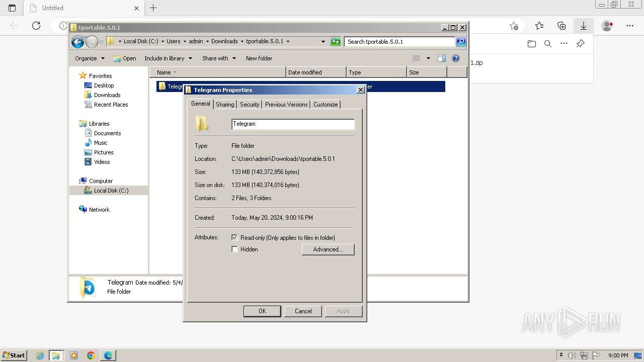
Task: Click the change view icon
Action: [416, 58]
